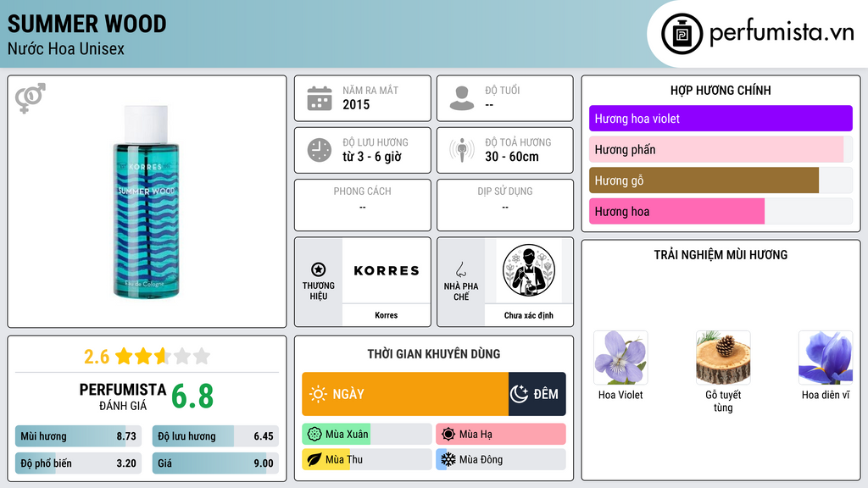Click the person icon beside Độ tuổi
868x488 pixels.
point(462,98)
